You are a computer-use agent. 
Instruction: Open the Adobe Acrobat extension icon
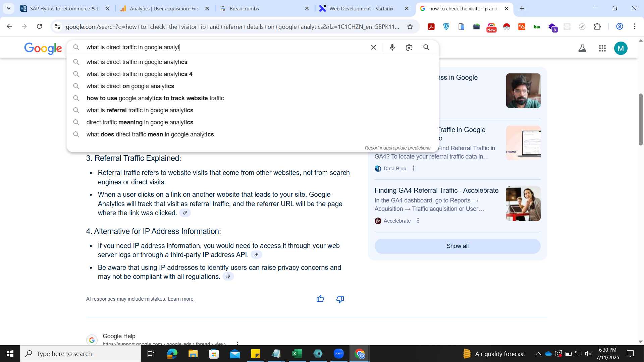(x=431, y=27)
